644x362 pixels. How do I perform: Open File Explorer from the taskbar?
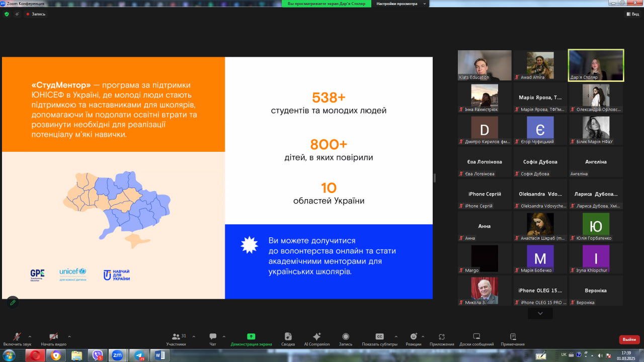click(x=76, y=355)
